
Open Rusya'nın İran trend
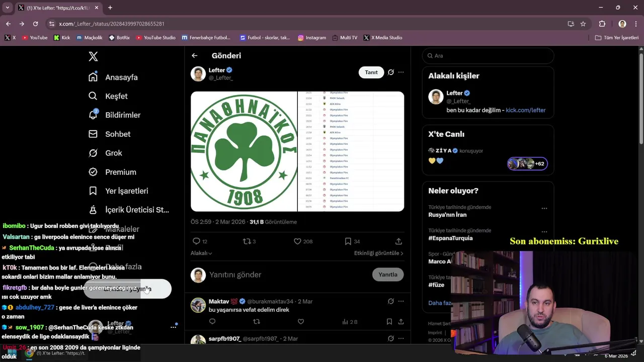click(447, 215)
